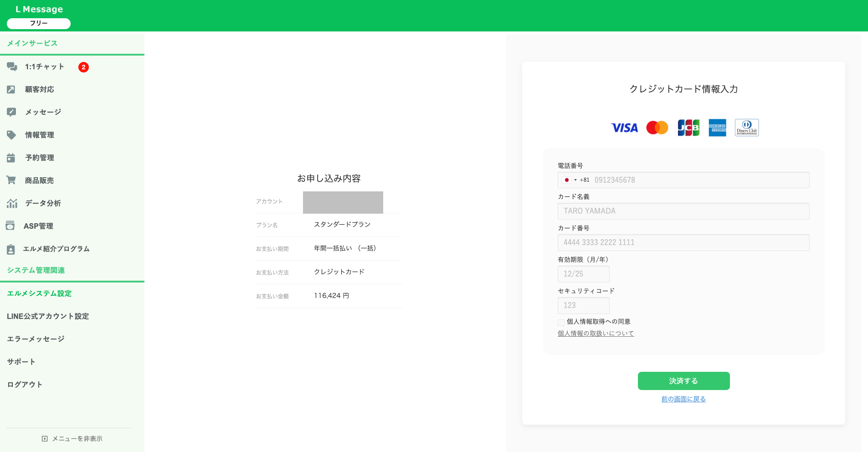
Task: Focus the セキュリティコード field
Action: (x=583, y=305)
